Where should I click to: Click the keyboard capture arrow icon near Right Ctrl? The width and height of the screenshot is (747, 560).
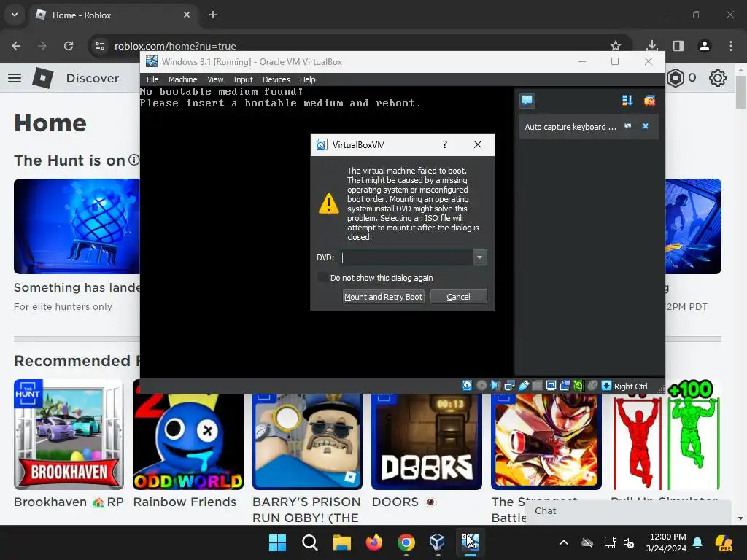(606, 386)
